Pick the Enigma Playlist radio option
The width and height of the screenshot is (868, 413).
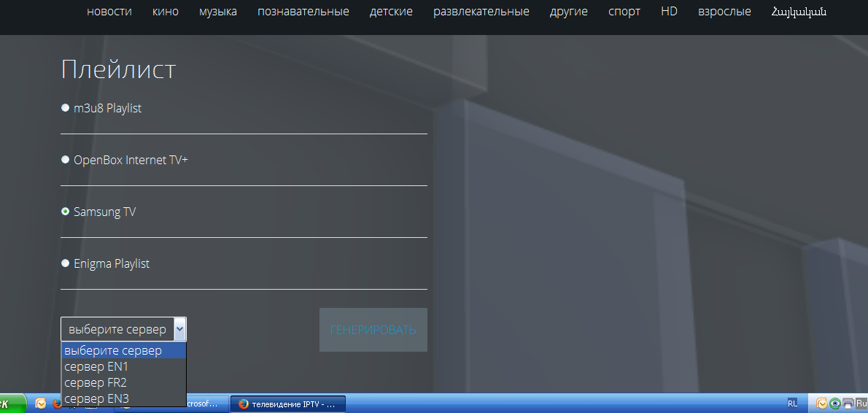[65, 263]
